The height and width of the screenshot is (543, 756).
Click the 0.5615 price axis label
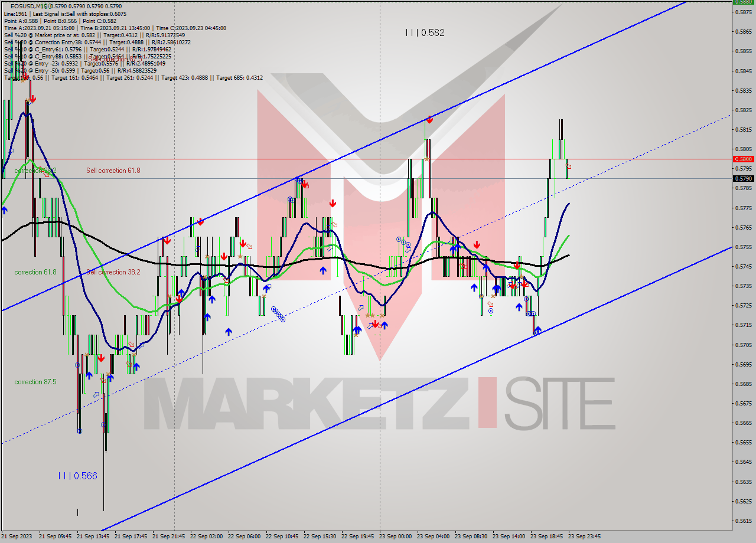click(745, 521)
